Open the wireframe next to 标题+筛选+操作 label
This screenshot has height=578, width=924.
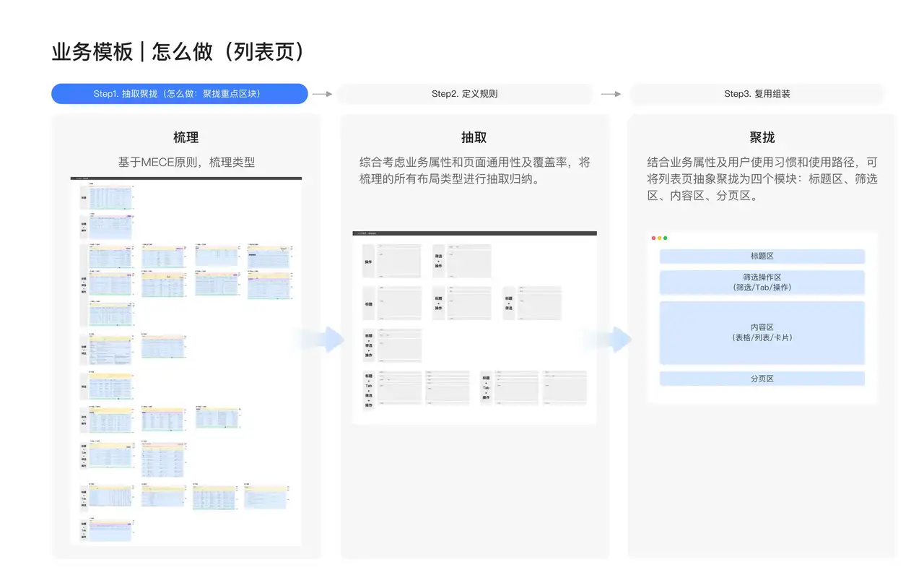pyautogui.click(x=399, y=345)
